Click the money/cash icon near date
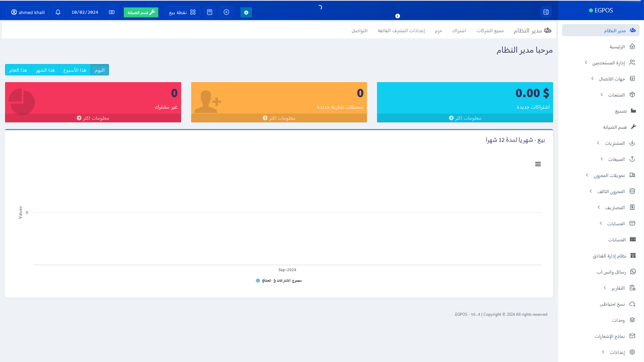The height and width of the screenshot is (362, 644). pyautogui.click(x=112, y=12)
